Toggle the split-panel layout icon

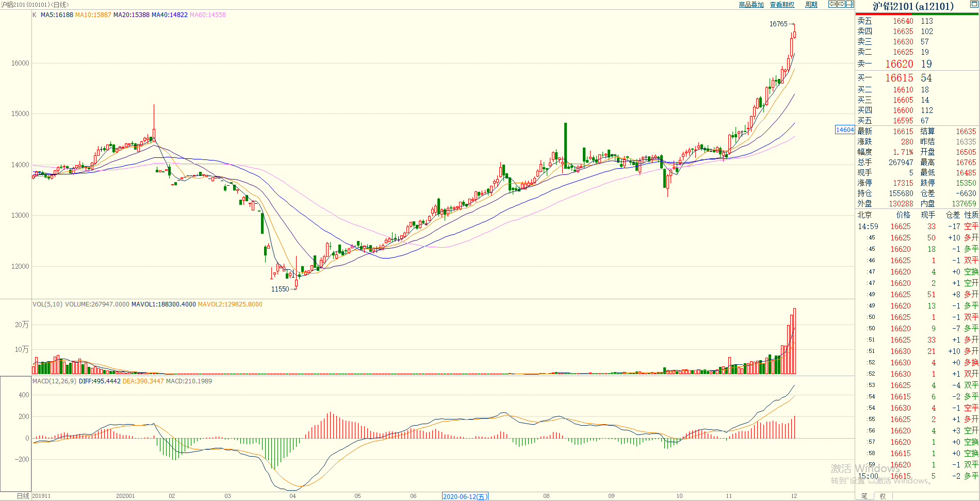[x=850, y=4]
